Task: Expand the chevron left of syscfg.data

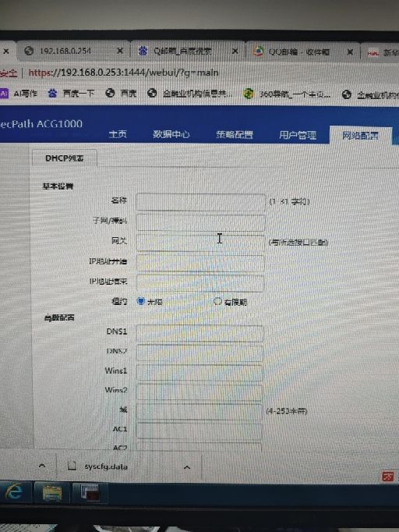Action: pos(42,466)
